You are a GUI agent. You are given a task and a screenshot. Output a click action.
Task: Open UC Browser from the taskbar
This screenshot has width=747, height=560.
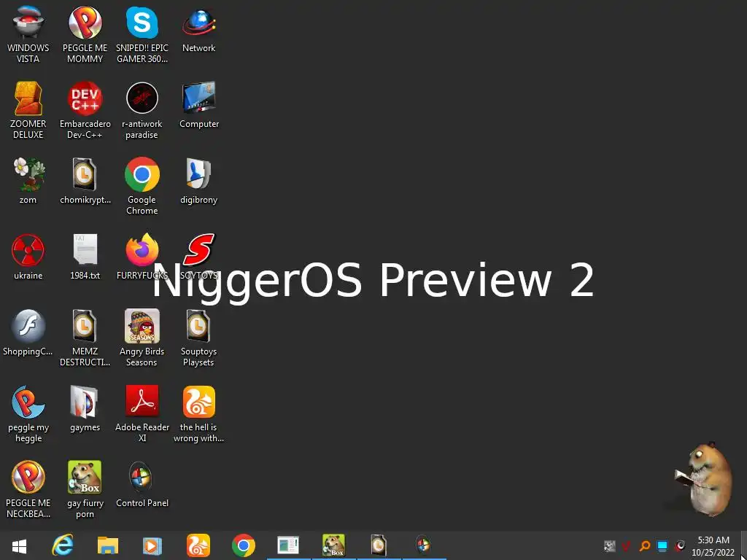point(198,545)
